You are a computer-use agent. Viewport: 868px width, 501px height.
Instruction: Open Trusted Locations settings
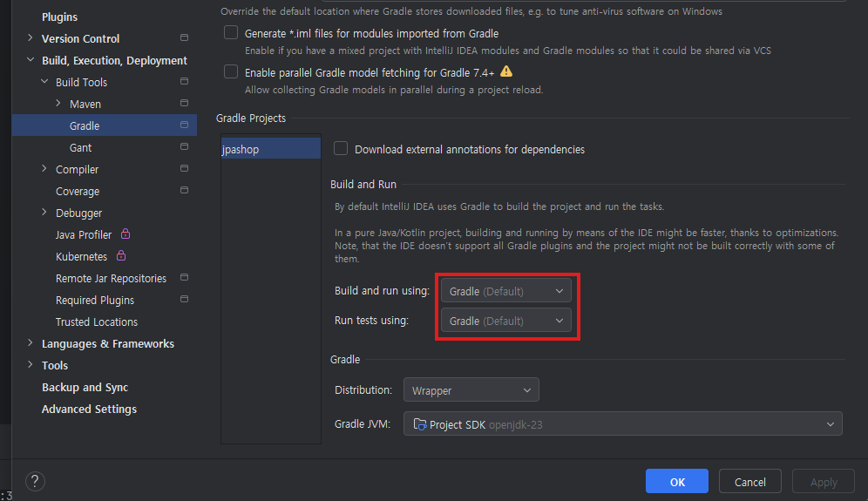point(97,322)
